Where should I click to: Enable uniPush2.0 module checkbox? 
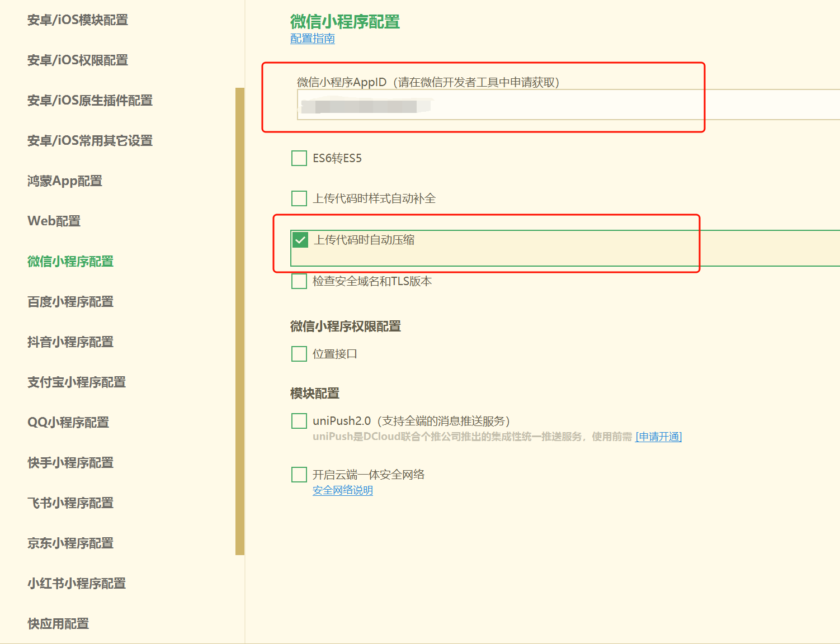pyautogui.click(x=299, y=421)
